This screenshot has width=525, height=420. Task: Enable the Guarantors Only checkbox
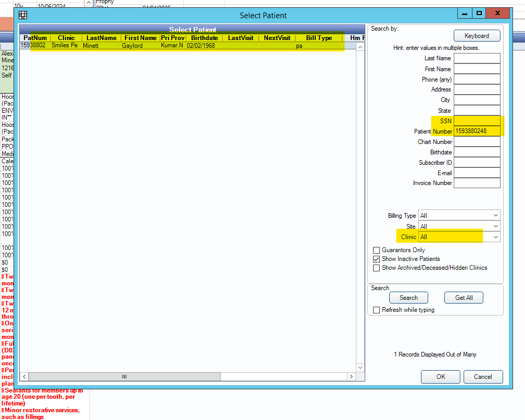[x=376, y=250]
